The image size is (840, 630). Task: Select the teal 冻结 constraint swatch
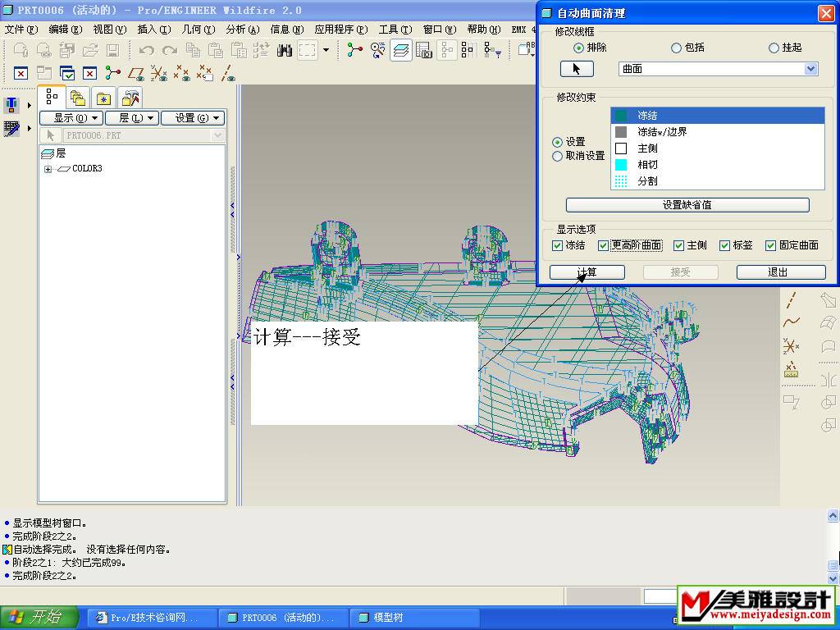(621, 115)
